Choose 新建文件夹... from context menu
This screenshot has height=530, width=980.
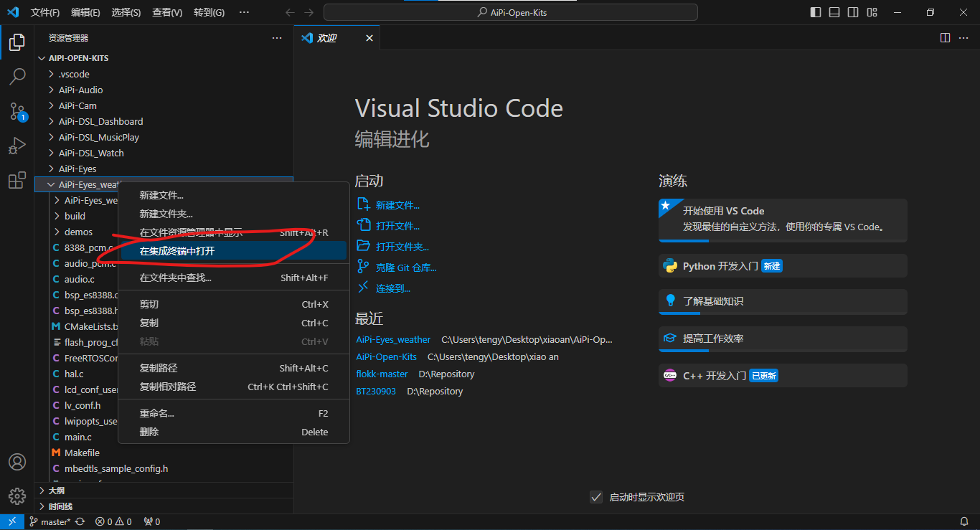[233, 214]
